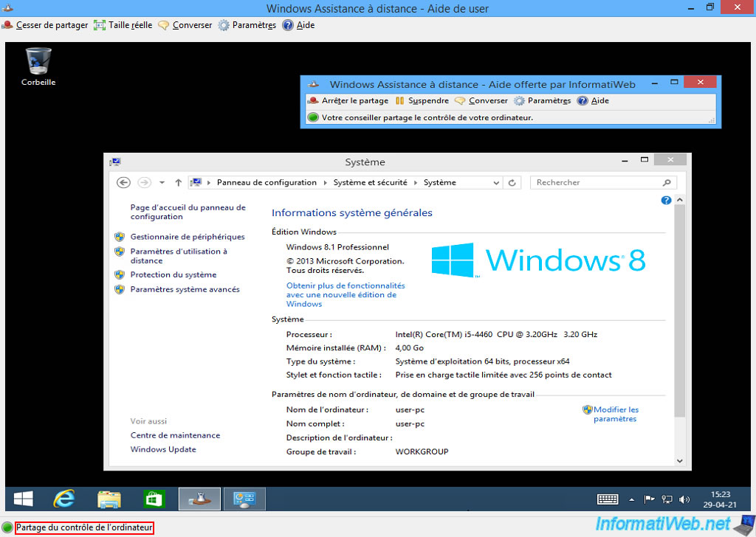Refresh the Système window
756x537 pixels.
click(x=512, y=182)
